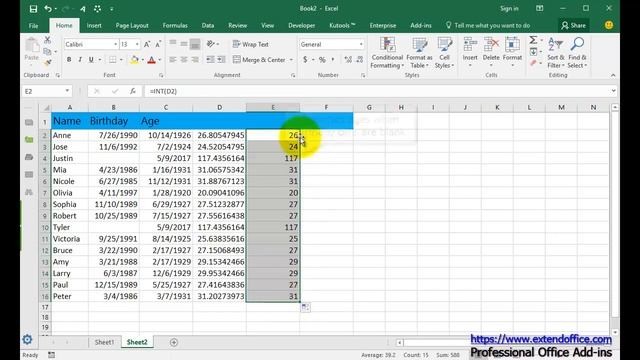Toggle Bottom Align
Viewport: 640px width, 360px height.
click(195, 44)
